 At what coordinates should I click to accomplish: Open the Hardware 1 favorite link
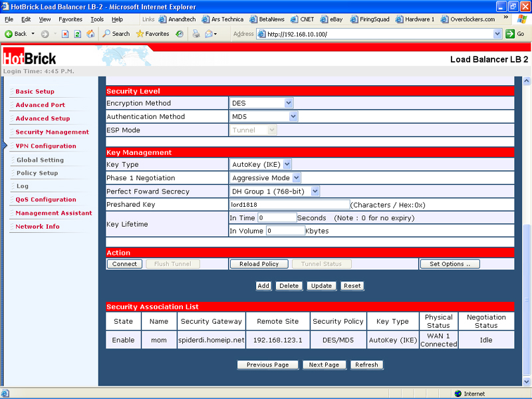pos(414,19)
